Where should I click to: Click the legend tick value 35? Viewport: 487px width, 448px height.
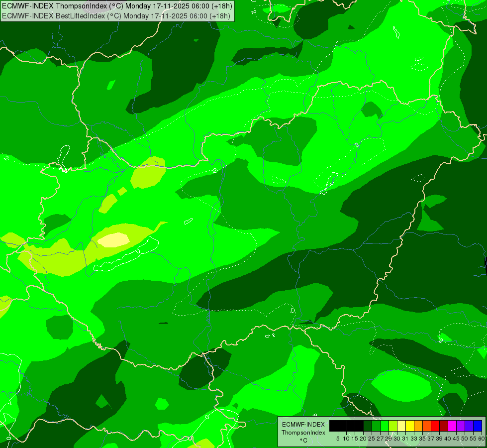422,439
